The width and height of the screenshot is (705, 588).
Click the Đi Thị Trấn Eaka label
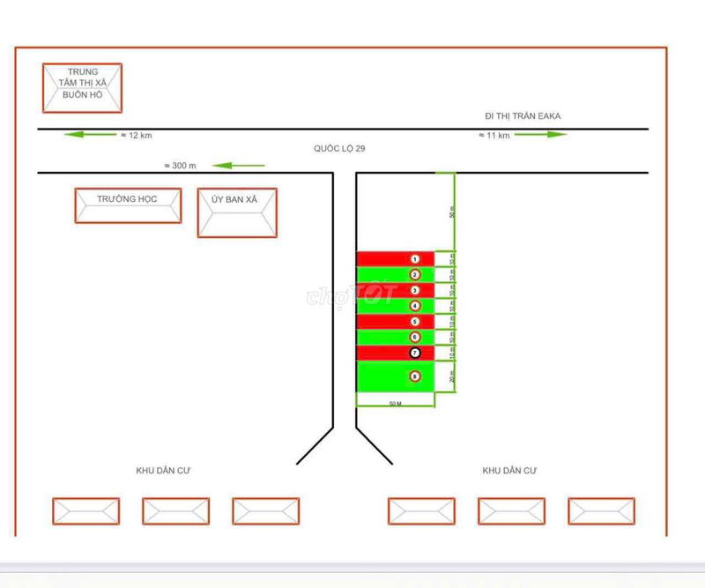pyautogui.click(x=522, y=115)
